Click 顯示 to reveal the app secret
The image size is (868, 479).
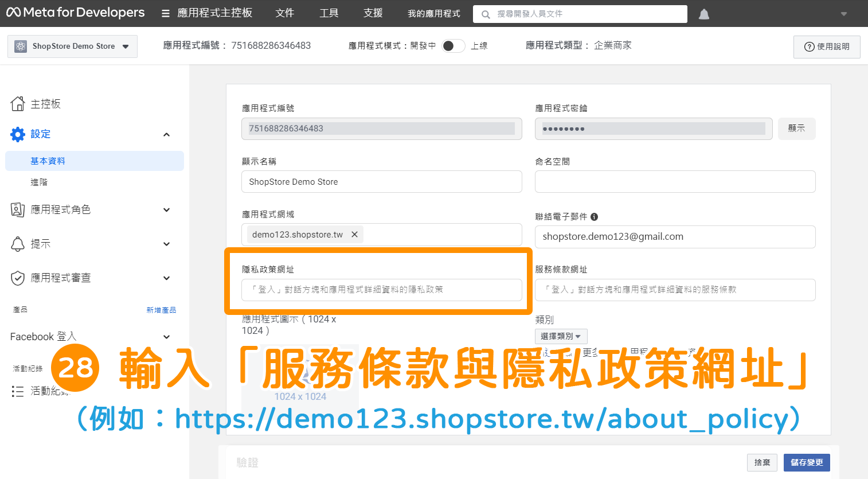click(x=797, y=128)
